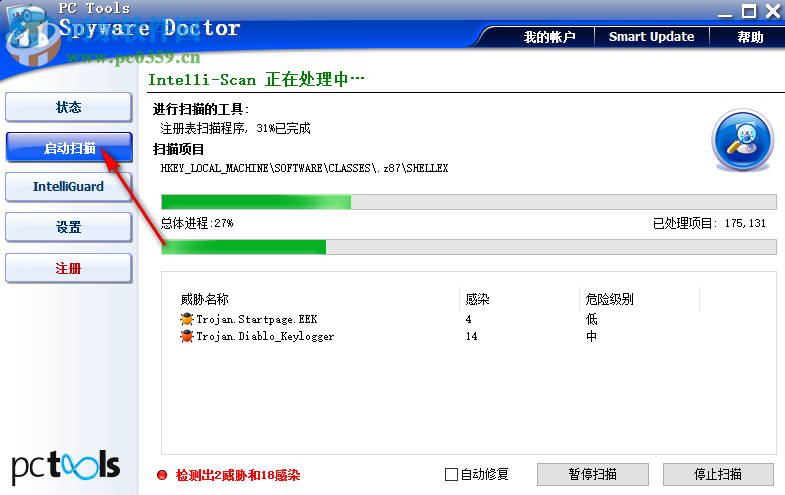
Task: Stop the scan with 停止扫描
Action: pos(718,474)
